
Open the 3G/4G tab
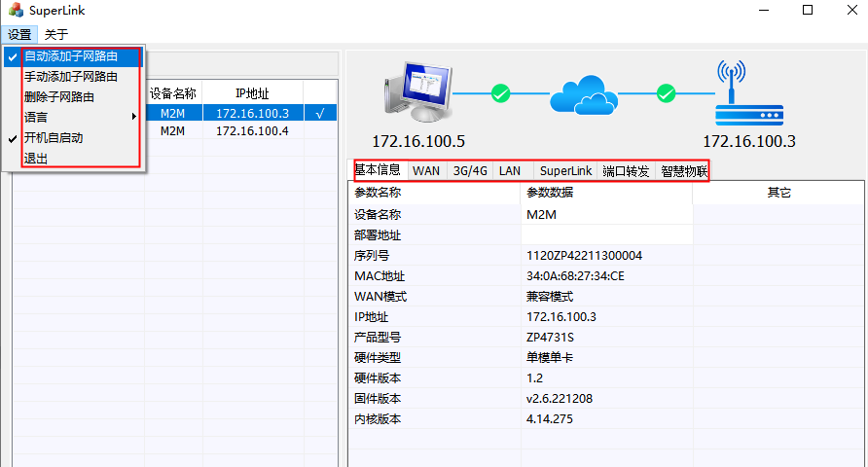pyautogui.click(x=470, y=171)
